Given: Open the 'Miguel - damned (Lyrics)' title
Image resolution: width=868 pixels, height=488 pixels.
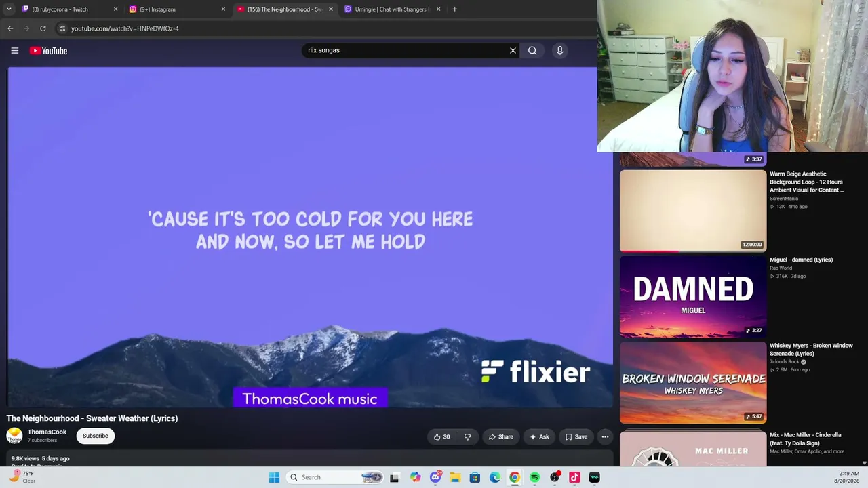Looking at the screenshot, I should pos(801,260).
